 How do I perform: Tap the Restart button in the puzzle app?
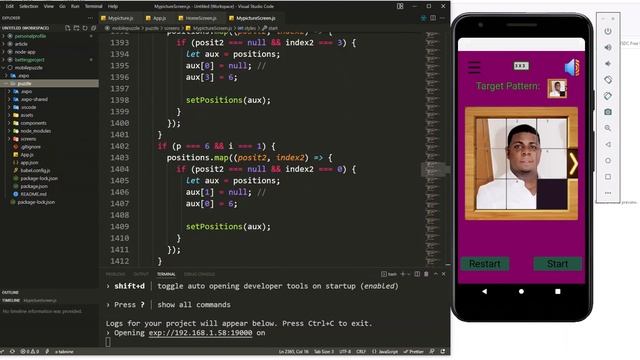[x=485, y=264]
